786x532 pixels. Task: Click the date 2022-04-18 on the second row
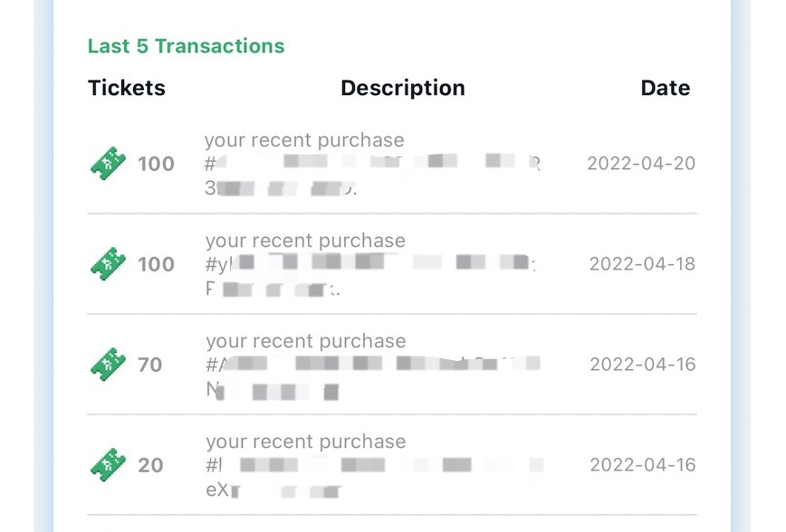(x=640, y=264)
